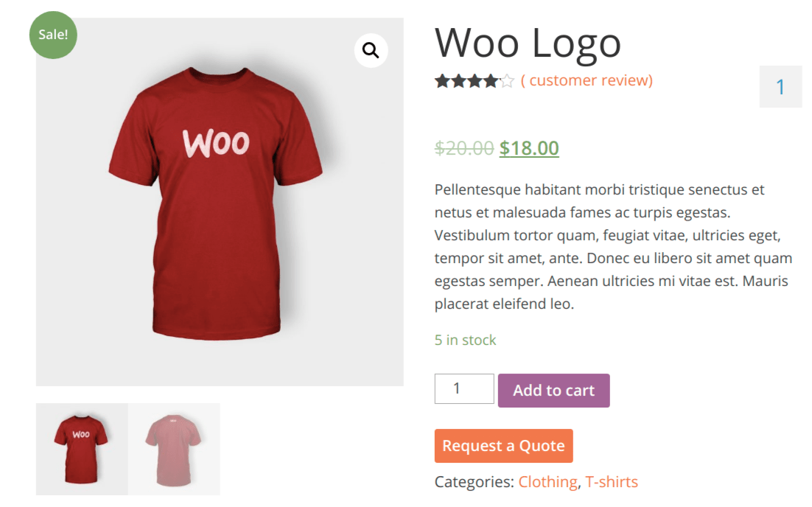Select the front view t-shirt thumbnail
The width and height of the screenshot is (812, 507).
pyautogui.click(x=82, y=449)
